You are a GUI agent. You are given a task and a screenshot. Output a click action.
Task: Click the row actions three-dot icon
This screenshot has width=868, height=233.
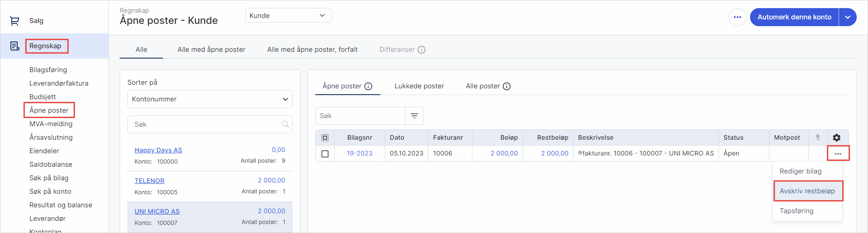pos(838,154)
